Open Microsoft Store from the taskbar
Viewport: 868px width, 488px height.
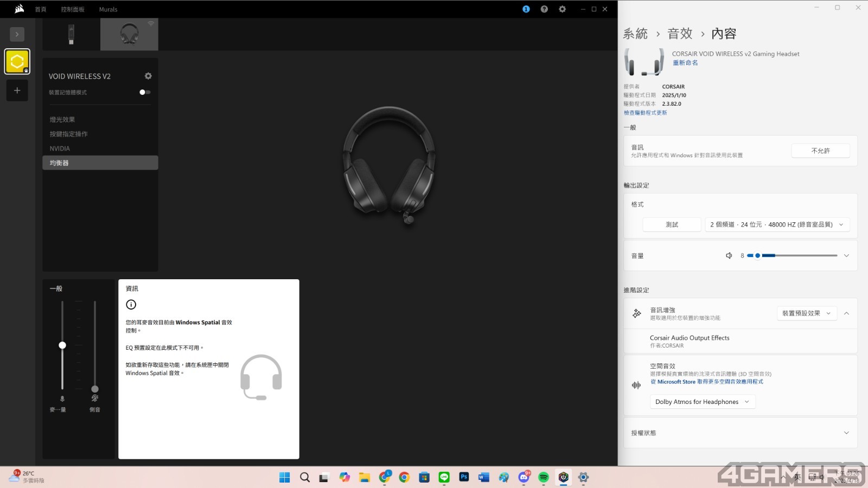coord(424,477)
